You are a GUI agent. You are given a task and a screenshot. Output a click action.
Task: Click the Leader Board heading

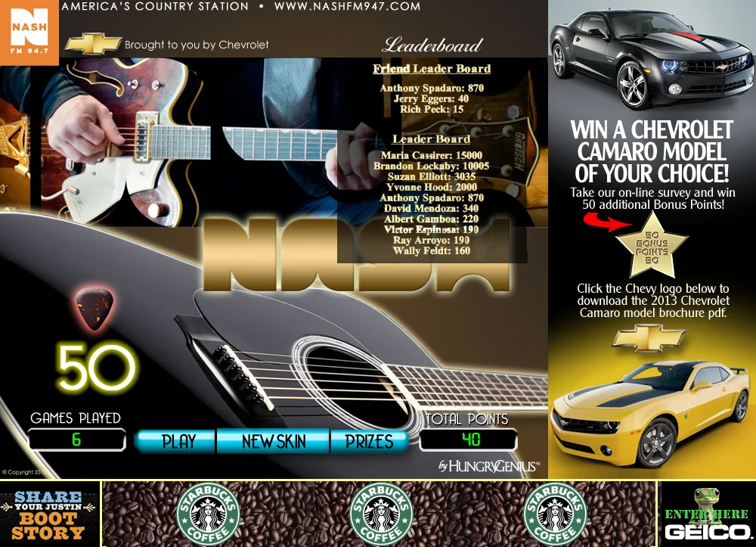[x=431, y=139]
